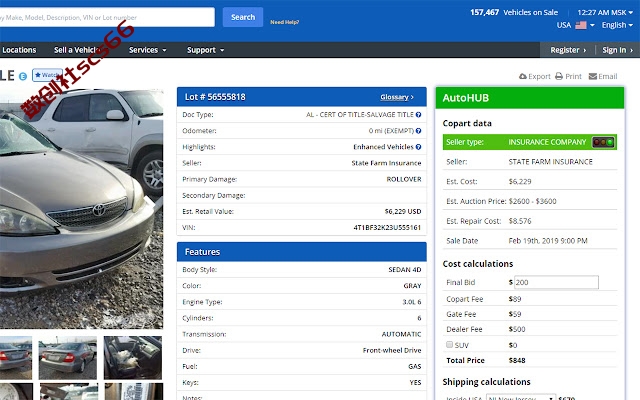
Task: Select the Front-wheel Drive value
Action: [392, 350]
